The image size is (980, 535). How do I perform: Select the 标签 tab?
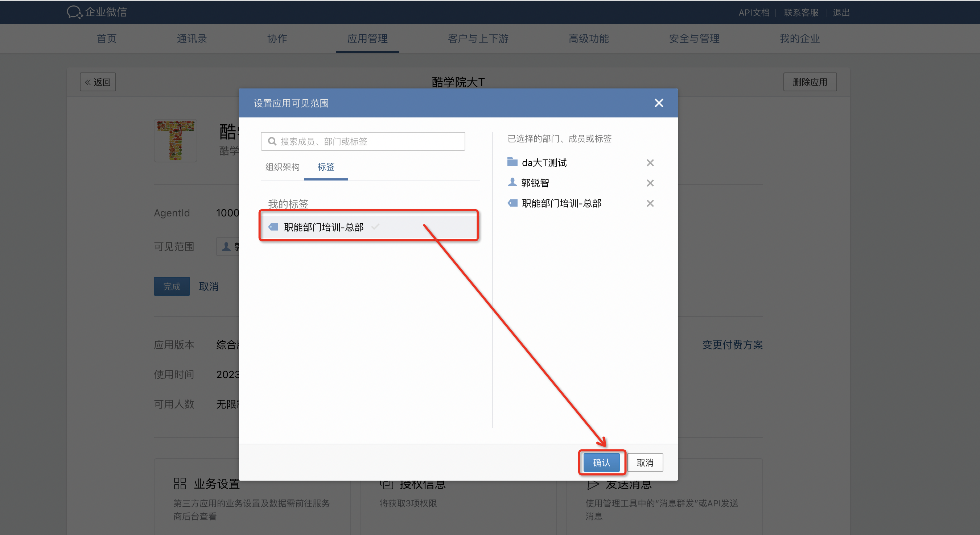coord(326,167)
